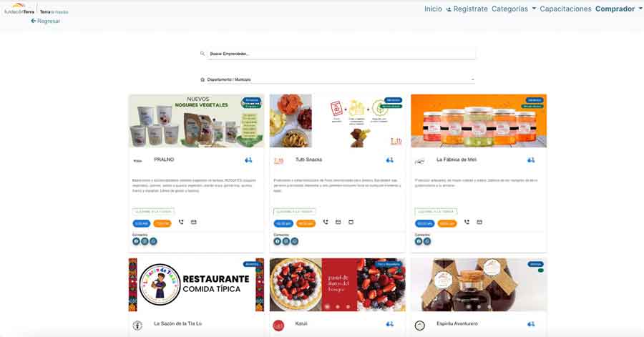Viewport: 644px width, 337px height.
Task: Click the email icon on La Fábrica de Meli card
Action: click(479, 222)
